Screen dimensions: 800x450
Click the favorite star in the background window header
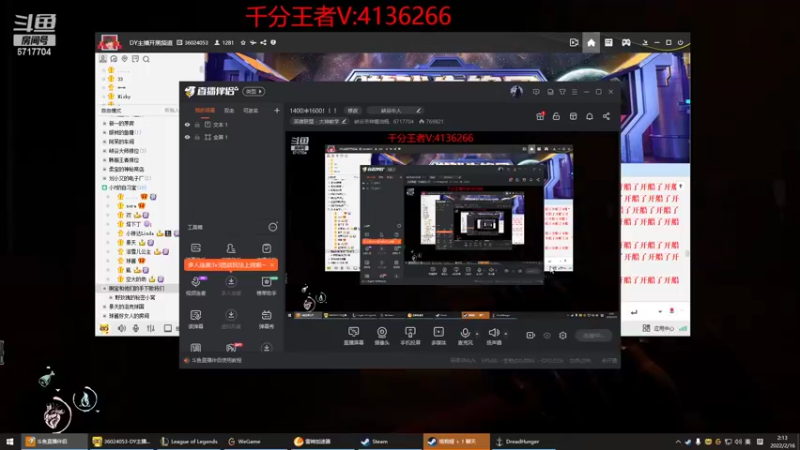coord(243,43)
